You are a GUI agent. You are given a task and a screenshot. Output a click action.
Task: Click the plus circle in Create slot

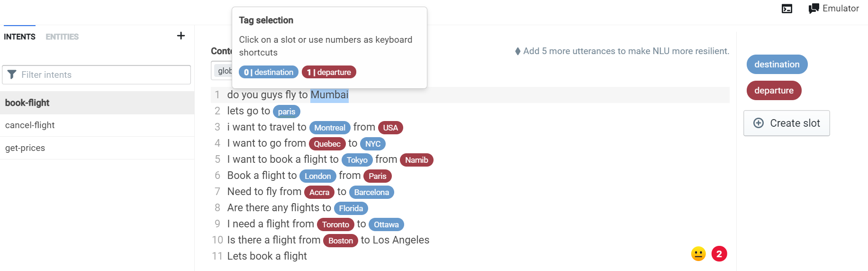click(759, 123)
